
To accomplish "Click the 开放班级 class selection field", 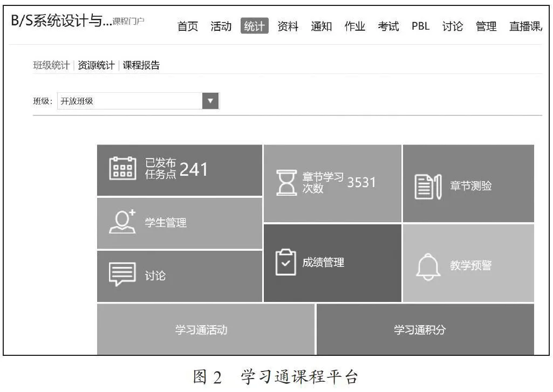I will [x=138, y=101].
